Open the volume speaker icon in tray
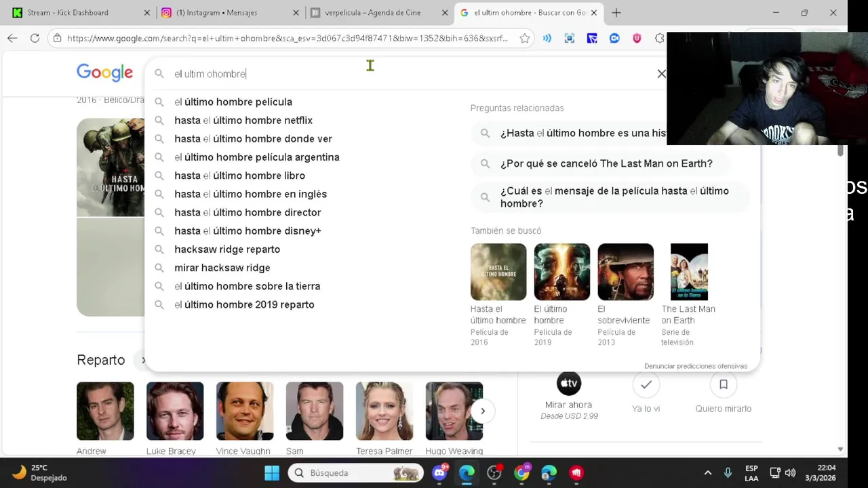Viewport: 868px width, 488px height. [790, 473]
